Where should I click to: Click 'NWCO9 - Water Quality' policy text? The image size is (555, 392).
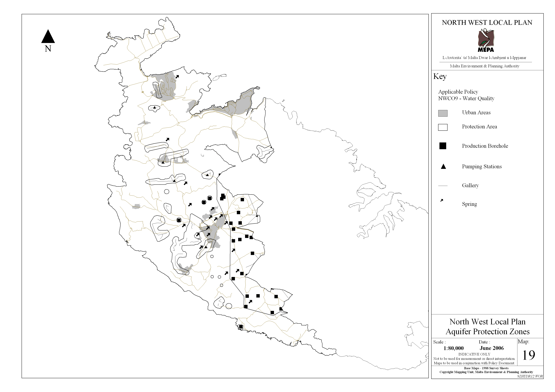pyautogui.click(x=466, y=98)
